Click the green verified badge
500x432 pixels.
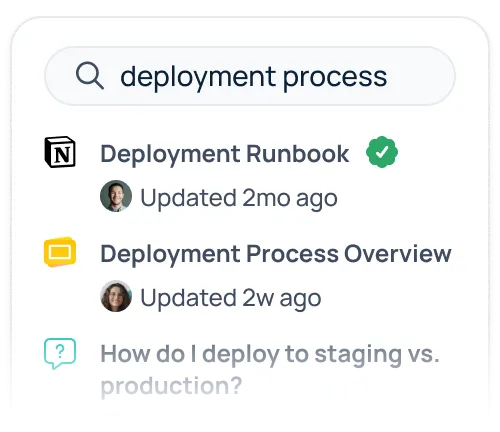click(382, 152)
